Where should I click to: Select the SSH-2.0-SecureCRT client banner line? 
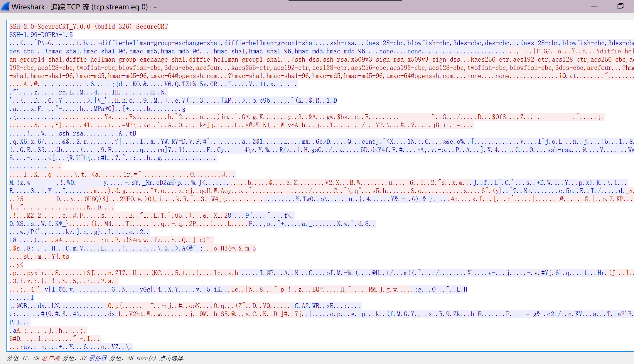point(88,27)
